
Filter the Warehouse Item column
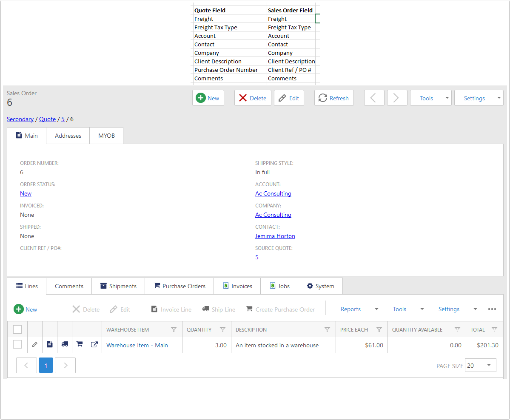[174, 329]
